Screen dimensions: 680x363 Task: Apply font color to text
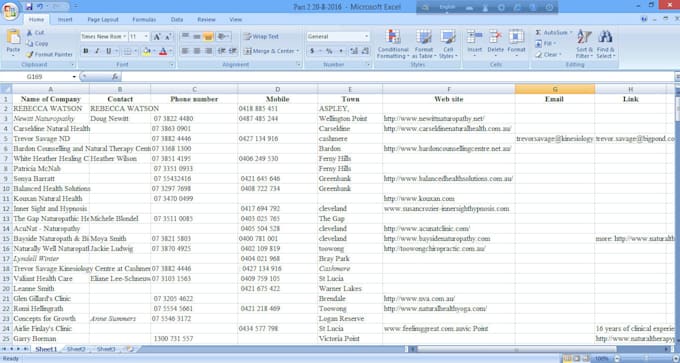coord(163,51)
